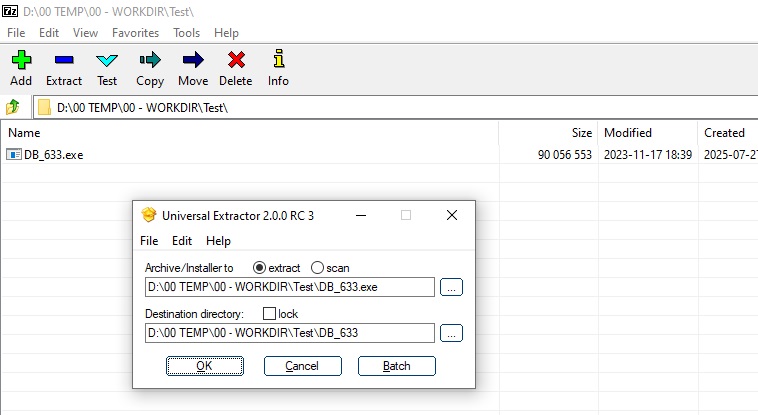758x415 pixels.
Task: Click the 7-Zip address path field
Action: click(395, 107)
